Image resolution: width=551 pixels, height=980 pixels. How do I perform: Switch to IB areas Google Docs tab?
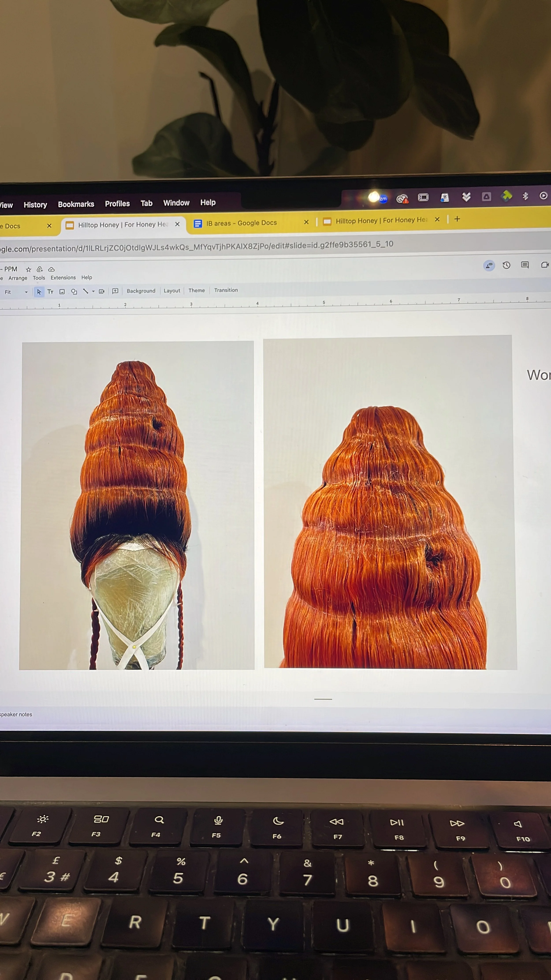pos(242,223)
